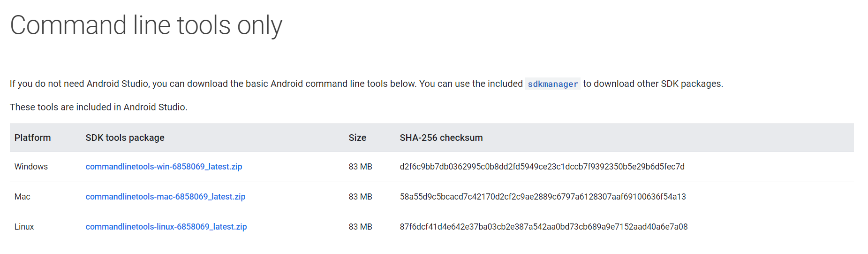Image resolution: width=868 pixels, height=254 pixels.
Task: Click the Mac SHA-256 checksum starting 58a55d9c
Action: (543, 197)
